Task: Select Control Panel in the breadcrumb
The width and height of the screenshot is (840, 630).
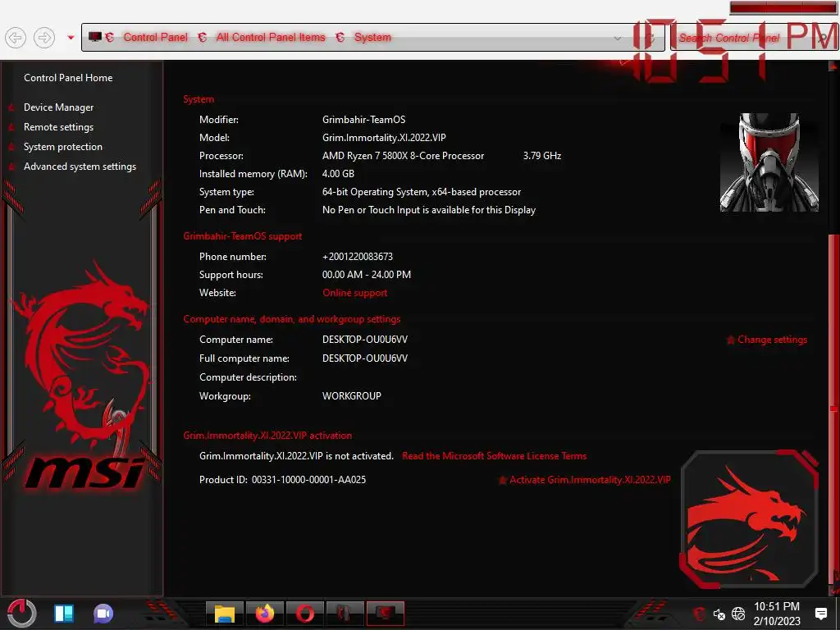Action: tap(155, 37)
